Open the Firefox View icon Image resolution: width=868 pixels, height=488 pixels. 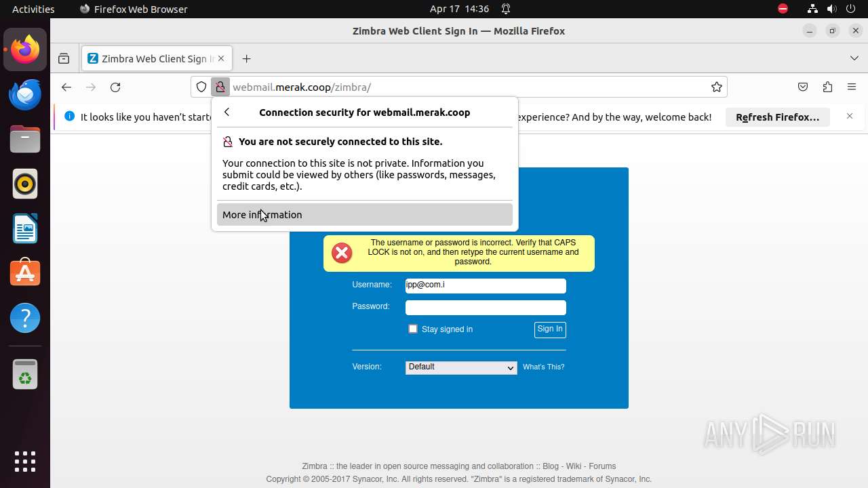click(64, 59)
